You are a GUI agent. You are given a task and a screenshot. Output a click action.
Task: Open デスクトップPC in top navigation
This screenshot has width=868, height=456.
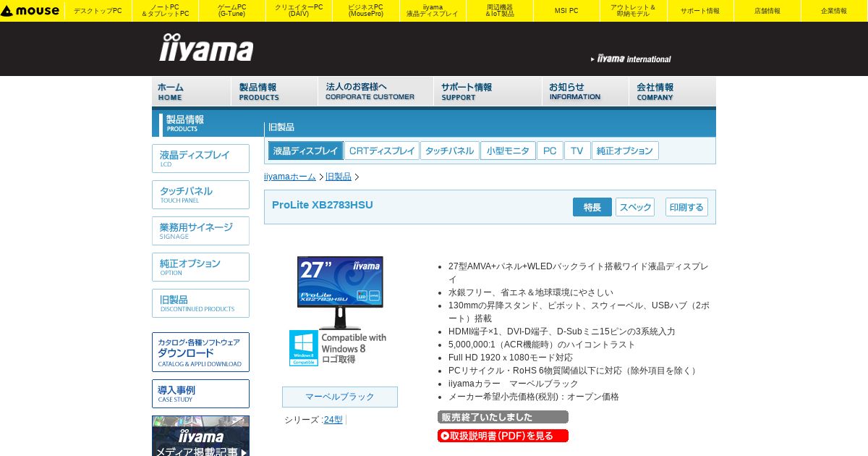[x=98, y=11]
